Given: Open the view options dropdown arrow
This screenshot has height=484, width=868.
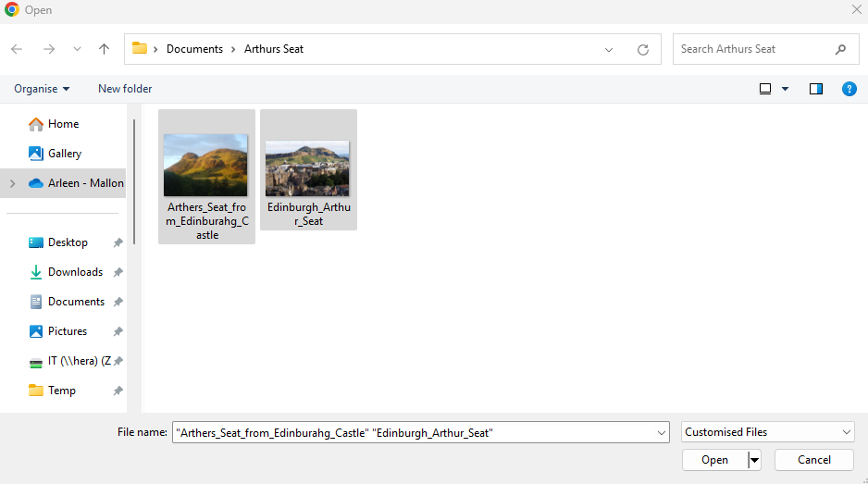Looking at the screenshot, I should tap(785, 89).
